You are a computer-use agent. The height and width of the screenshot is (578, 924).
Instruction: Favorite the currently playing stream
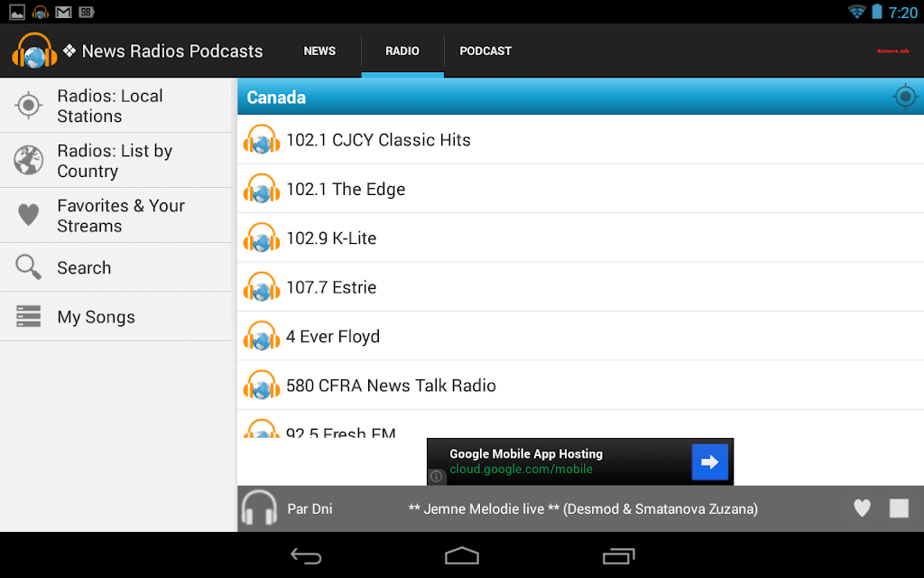coord(862,508)
